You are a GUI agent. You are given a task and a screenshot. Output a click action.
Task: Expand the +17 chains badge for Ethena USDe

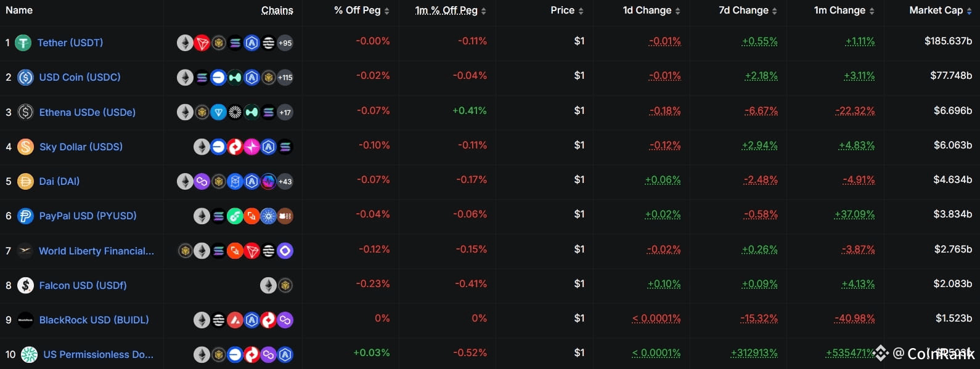click(x=285, y=113)
